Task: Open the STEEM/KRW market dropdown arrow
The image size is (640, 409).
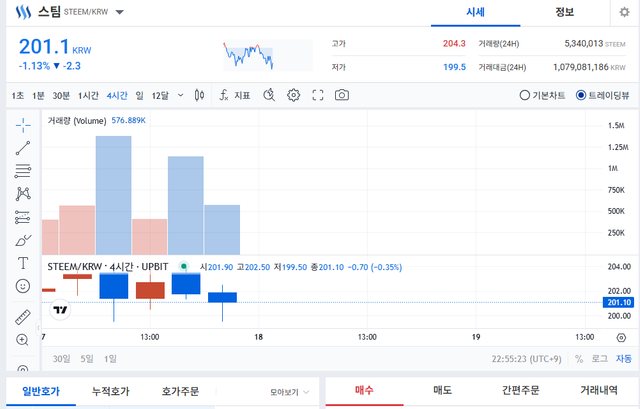Action: (120, 12)
